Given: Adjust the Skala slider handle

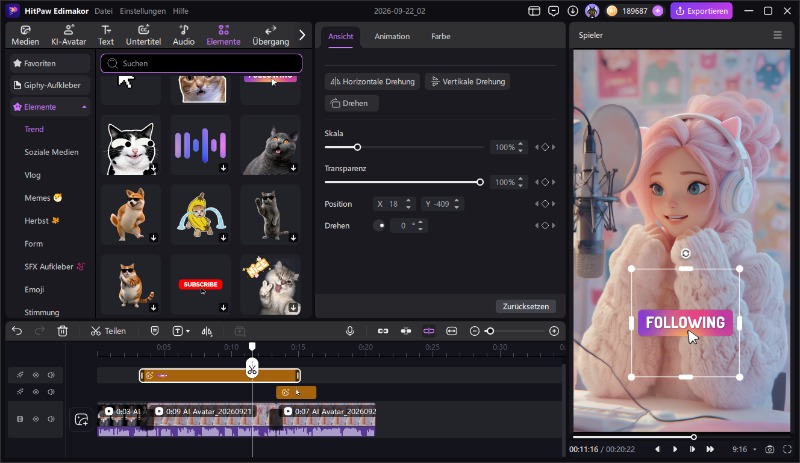Looking at the screenshot, I should pyautogui.click(x=357, y=147).
